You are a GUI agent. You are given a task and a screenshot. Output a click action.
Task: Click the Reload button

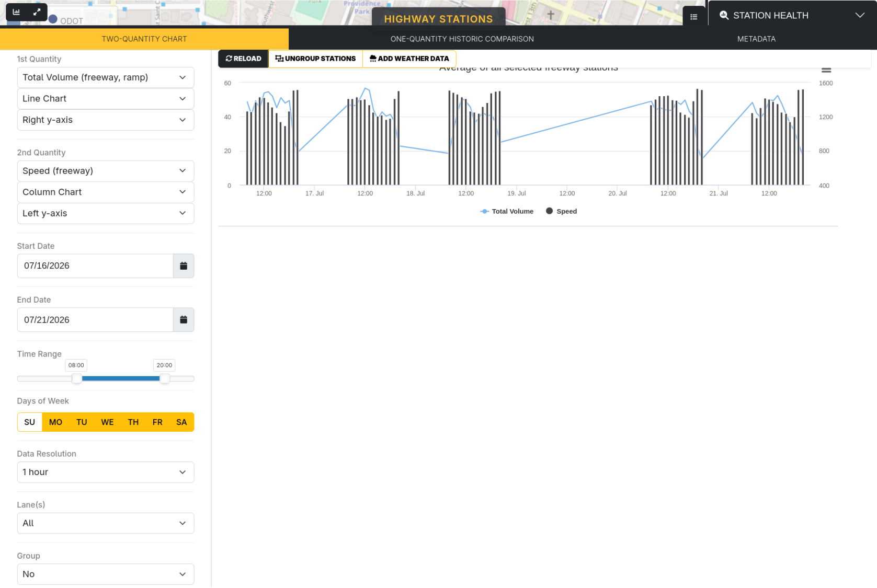pos(243,59)
